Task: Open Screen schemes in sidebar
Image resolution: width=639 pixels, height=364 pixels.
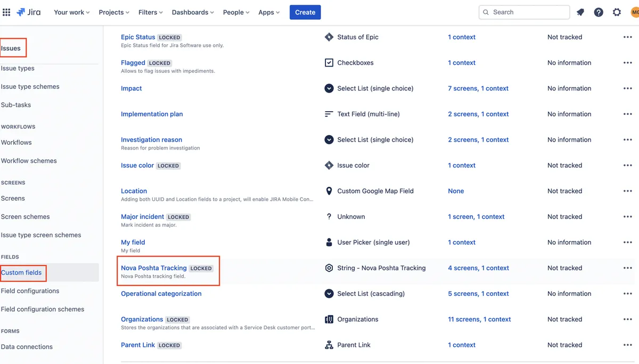Action: coord(26,217)
